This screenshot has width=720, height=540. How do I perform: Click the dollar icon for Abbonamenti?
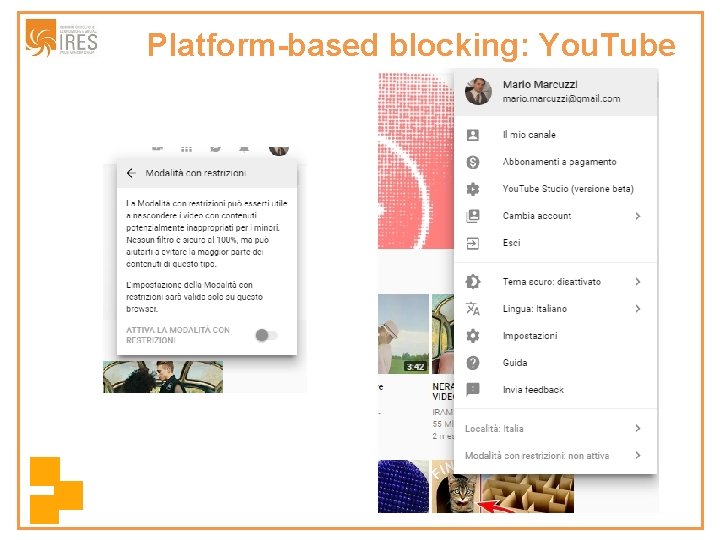point(473,162)
